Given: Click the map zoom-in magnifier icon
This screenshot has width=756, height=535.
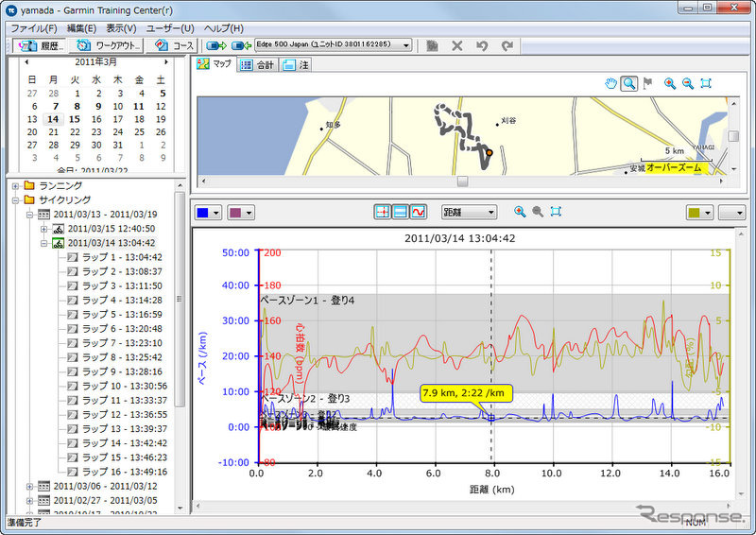Looking at the screenshot, I should pyautogui.click(x=669, y=83).
